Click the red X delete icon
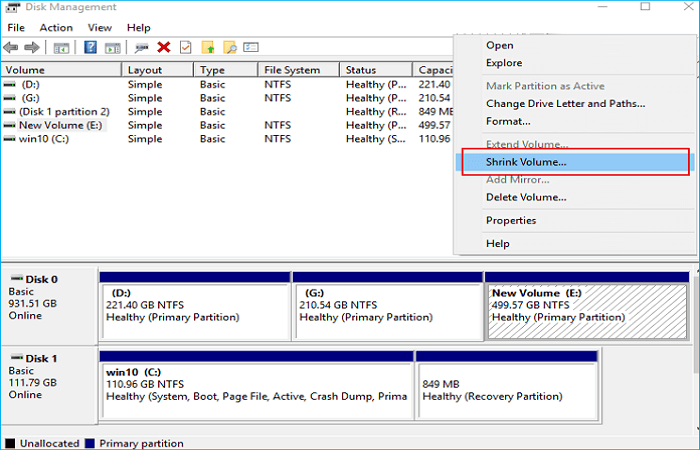 (164, 47)
